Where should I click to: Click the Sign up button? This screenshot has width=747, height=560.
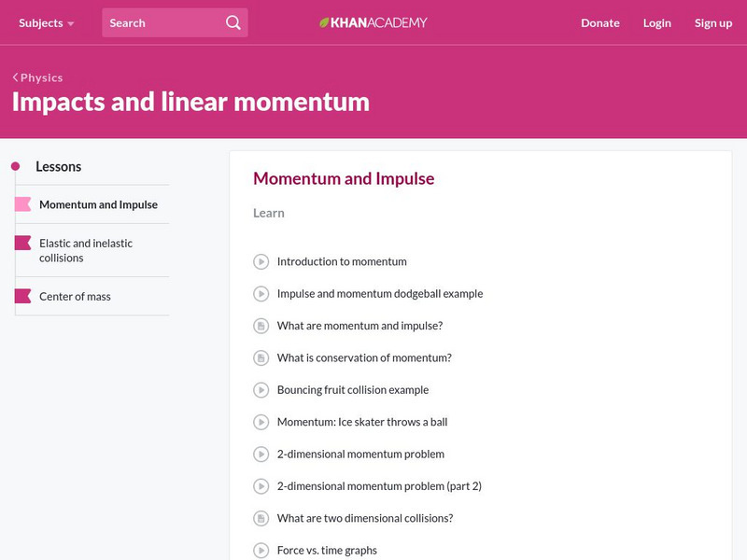coord(712,23)
